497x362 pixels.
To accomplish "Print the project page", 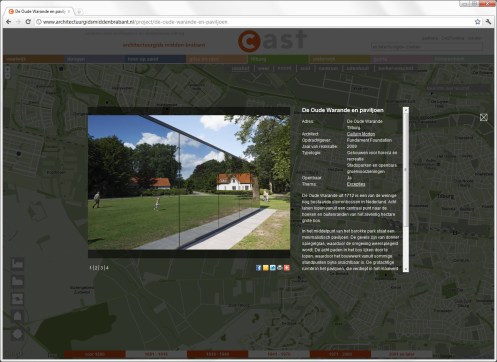I will [280, 268].
